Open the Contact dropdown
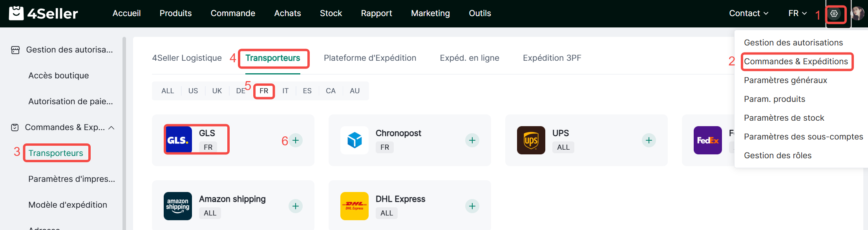 748,13
